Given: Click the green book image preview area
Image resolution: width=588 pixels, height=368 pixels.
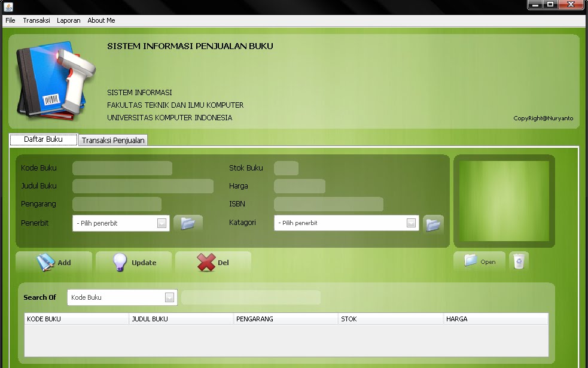Looking at the screenshot, I should click(504, 200).
